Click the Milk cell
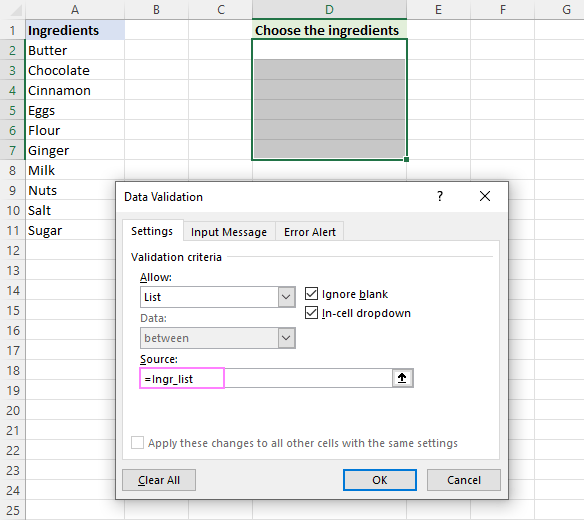Viewport: 584px width, 520px height. coord(75,170)
